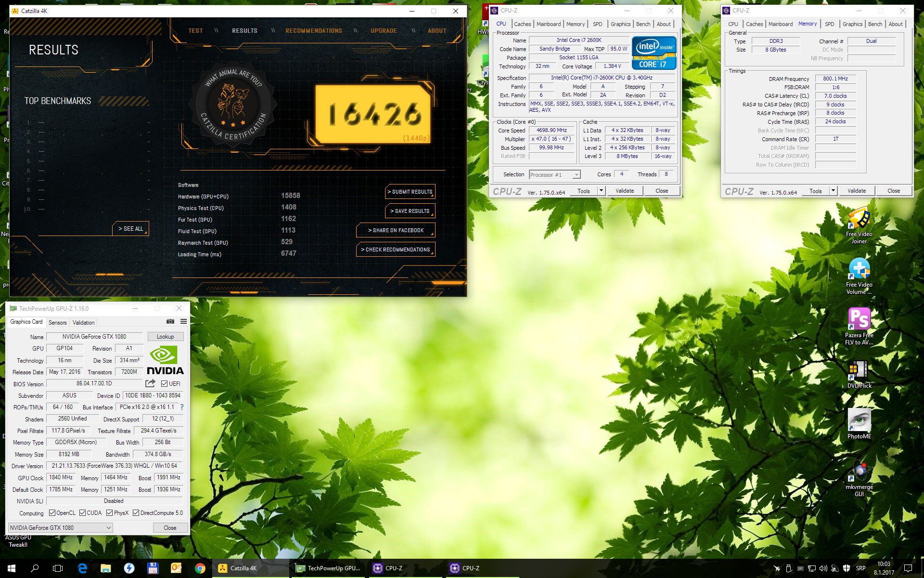
Task: Click Tools button in the right CPU-Z window
Action: tap(816, 191)
